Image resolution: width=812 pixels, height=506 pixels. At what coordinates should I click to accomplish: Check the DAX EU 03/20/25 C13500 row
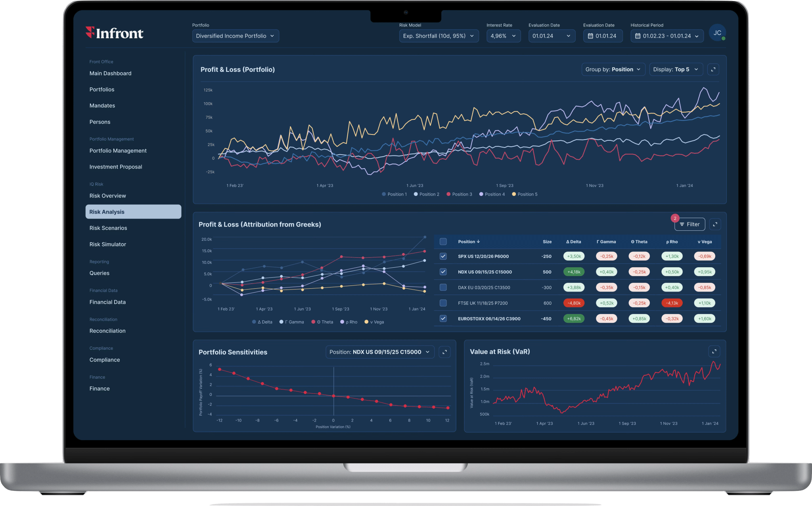pyautogui.click(x=443, y=287)
